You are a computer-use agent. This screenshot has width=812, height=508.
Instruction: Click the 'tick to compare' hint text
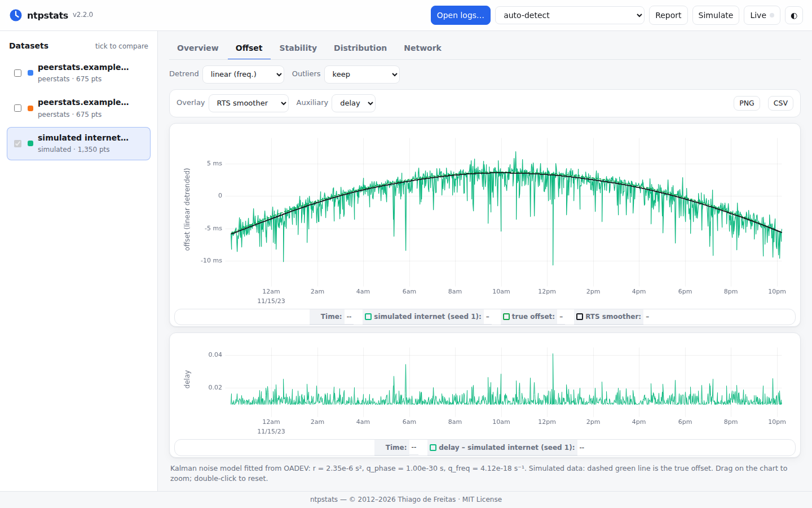(122, 46)
